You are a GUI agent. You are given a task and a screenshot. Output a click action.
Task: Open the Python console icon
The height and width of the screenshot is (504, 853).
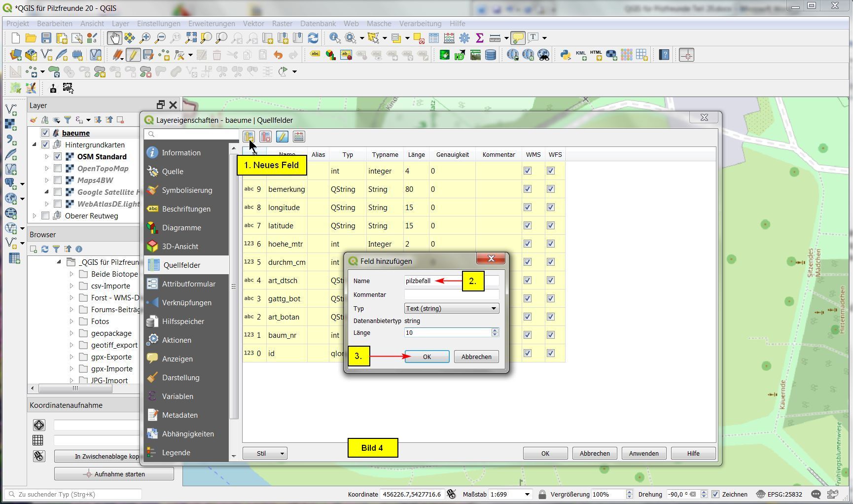pyautogui.click(x=566, y=55)
